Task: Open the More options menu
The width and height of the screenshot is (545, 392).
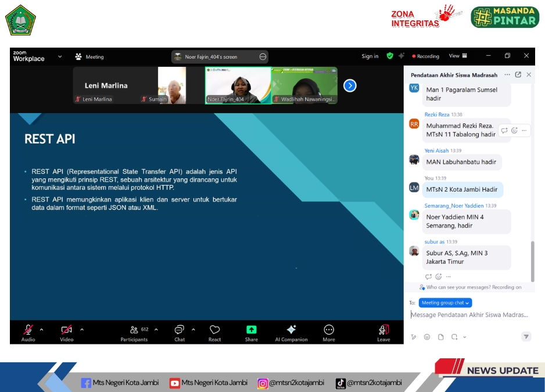Action: (329, 331)
